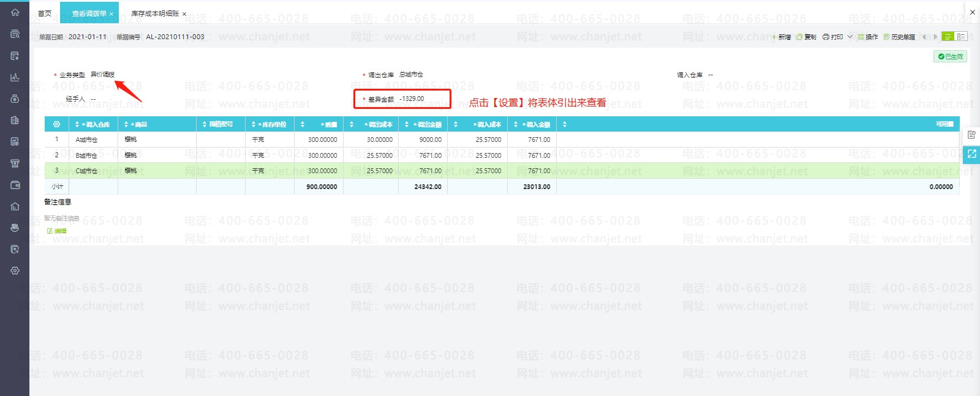
Task: Click the document date 2021-01-11
Action: (88, 37)
